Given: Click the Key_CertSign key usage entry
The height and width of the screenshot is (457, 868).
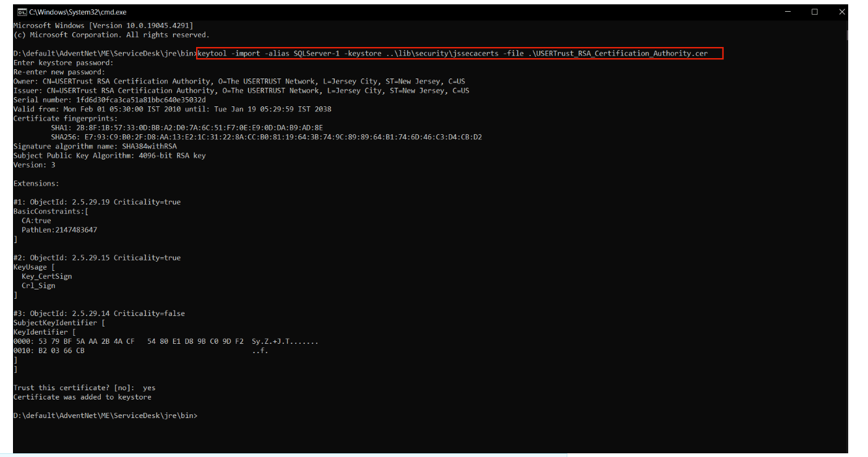Looking at the screenshot, I should [46, 276].
